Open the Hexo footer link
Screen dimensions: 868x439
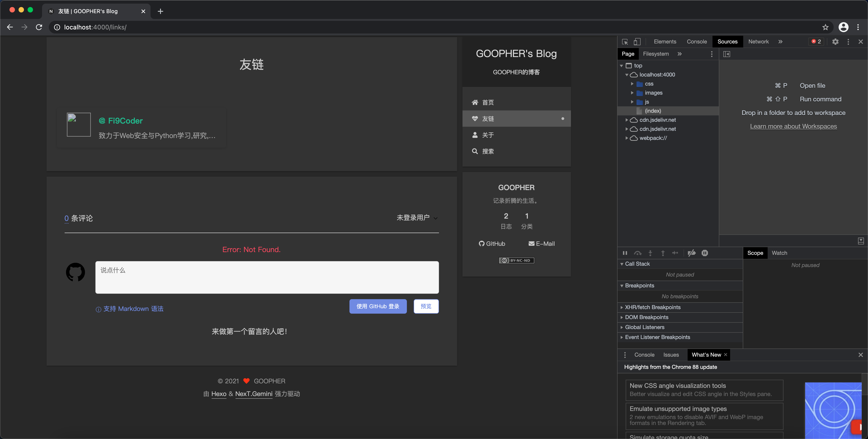point(219,394)
